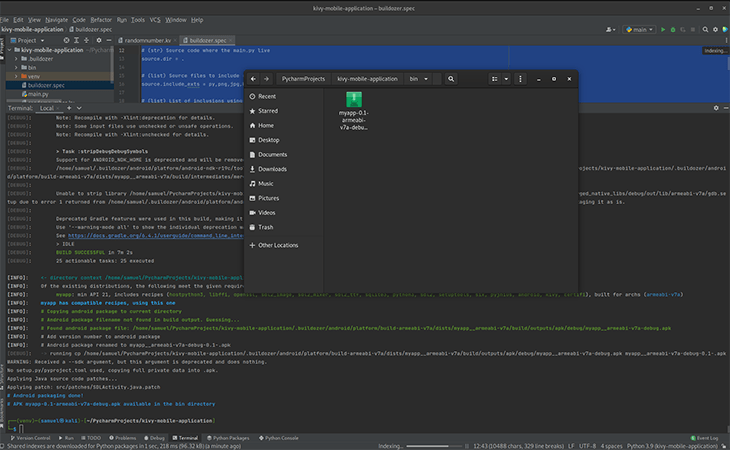Search files in the file manager
Screen dimensions: 730x450
pos(451,79)
